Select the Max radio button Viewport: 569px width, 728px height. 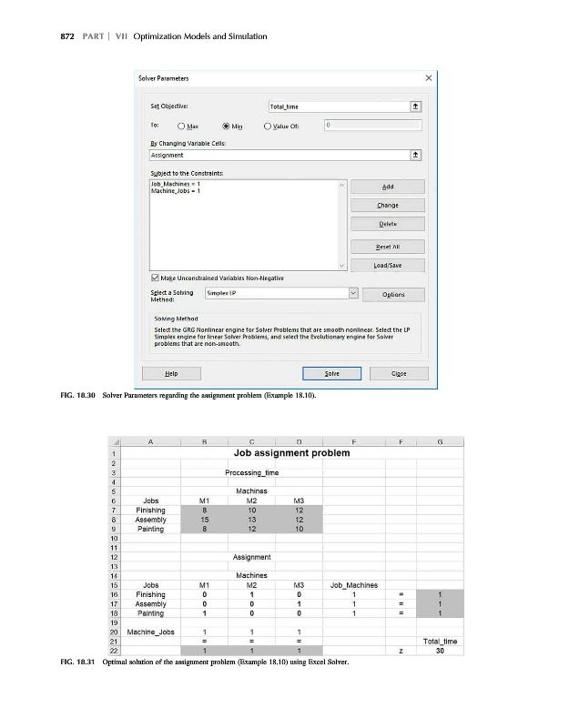click(x=183, y=126)
